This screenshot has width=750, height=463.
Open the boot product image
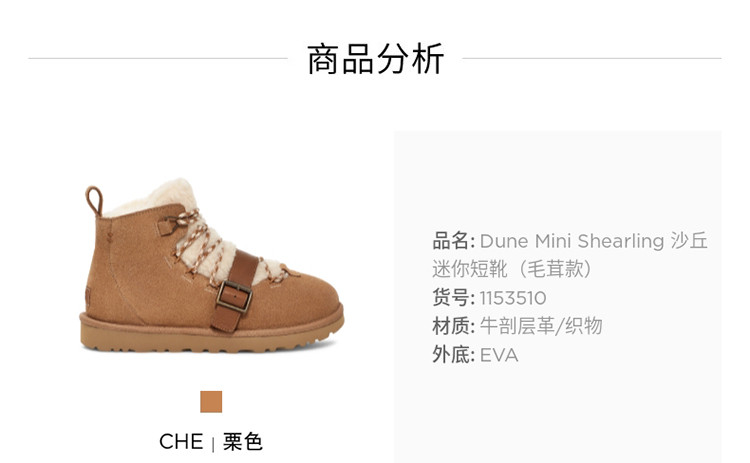211,266
